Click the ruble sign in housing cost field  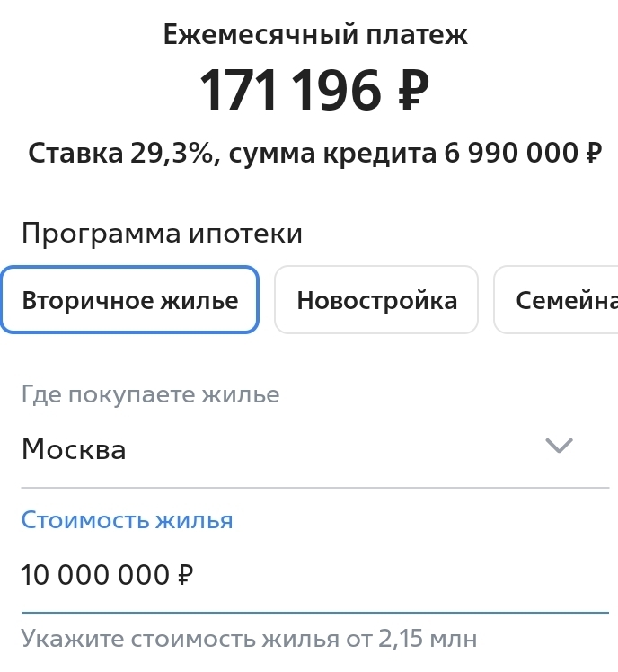[x=185, y=575]
